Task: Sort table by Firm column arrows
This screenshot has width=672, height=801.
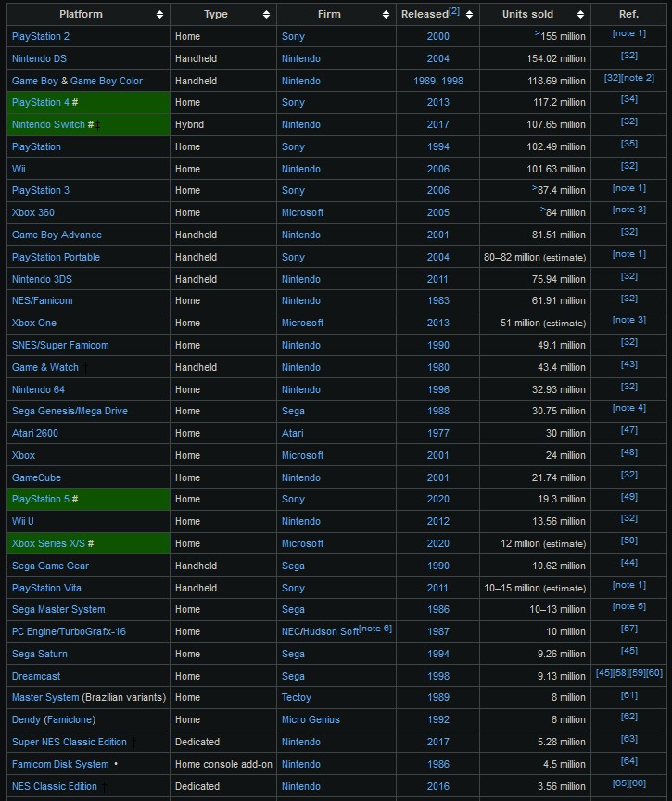Action: click(386, 14)
